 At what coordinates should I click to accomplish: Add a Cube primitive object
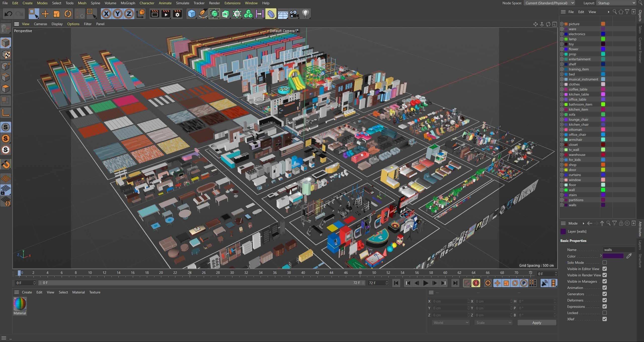pyautogui.click(x=192, y=14)
